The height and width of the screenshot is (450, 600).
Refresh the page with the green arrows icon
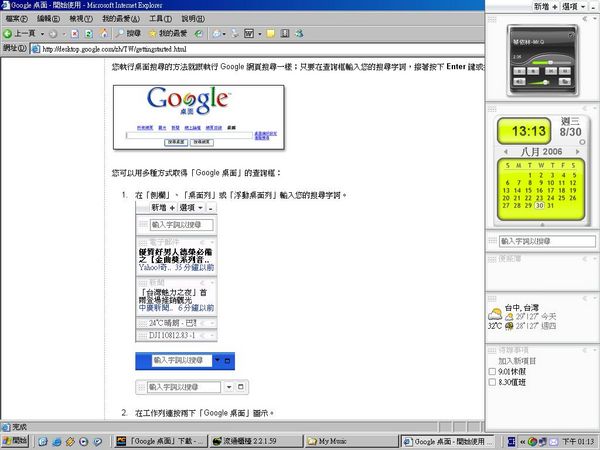[x=89, y=34]
